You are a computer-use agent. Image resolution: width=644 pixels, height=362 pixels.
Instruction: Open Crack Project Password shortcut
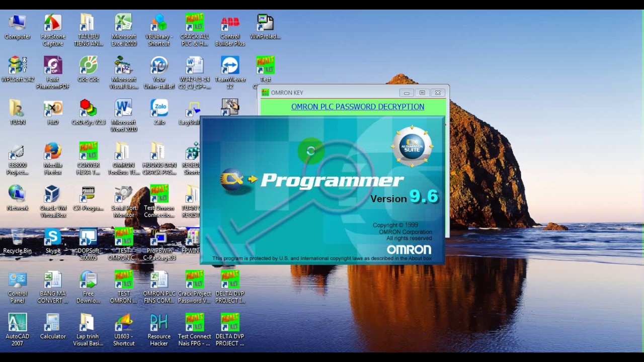[194, 288]
